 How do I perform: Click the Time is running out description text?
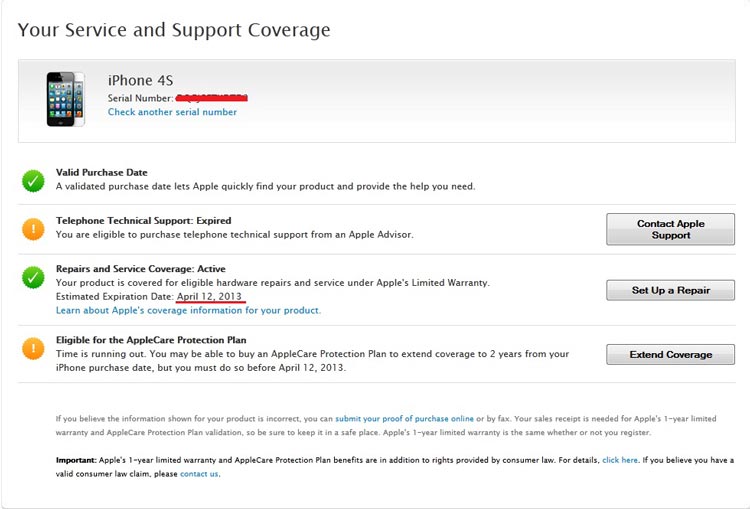click(x=312, y=361)
